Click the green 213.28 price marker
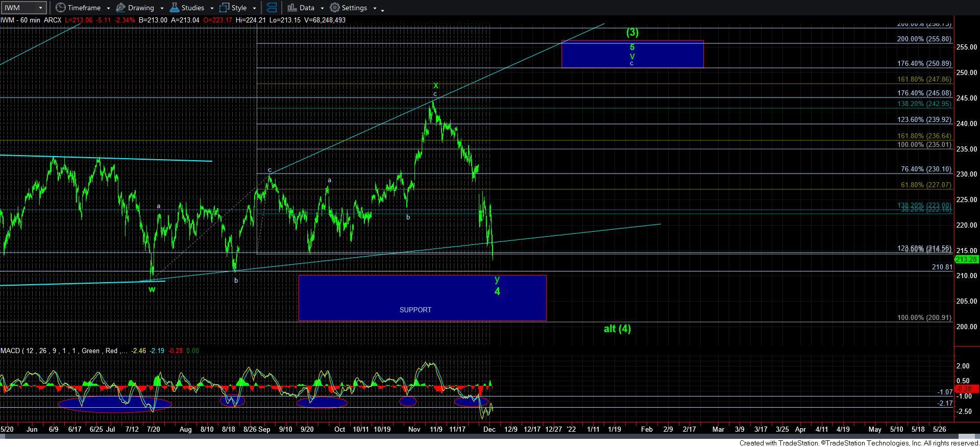Image resolution: width=980 pixels, height=447 pixels. click(966, 260)
